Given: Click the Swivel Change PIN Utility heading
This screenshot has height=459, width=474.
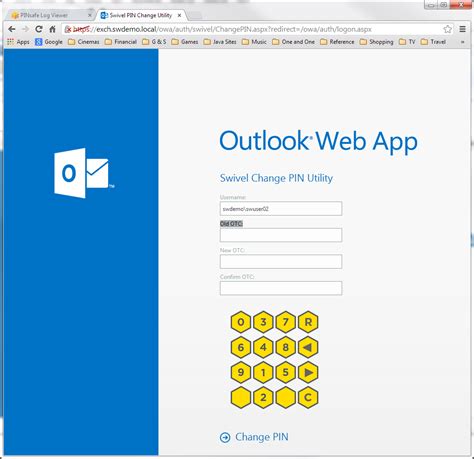Looking at the screenshot, I should [276, 178].
